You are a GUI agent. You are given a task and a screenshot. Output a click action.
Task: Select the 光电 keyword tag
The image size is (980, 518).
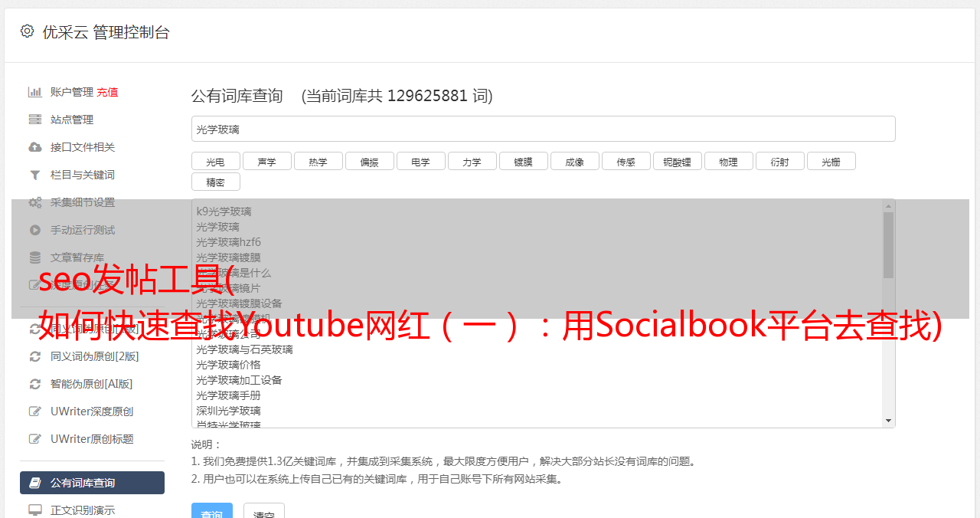point(215,162)
